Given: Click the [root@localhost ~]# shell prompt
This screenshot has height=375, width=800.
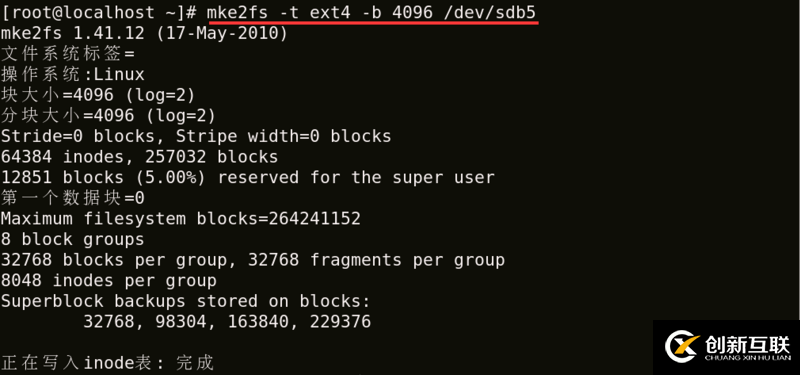Looking at the screenshot, I should click(x=99, y=12).
